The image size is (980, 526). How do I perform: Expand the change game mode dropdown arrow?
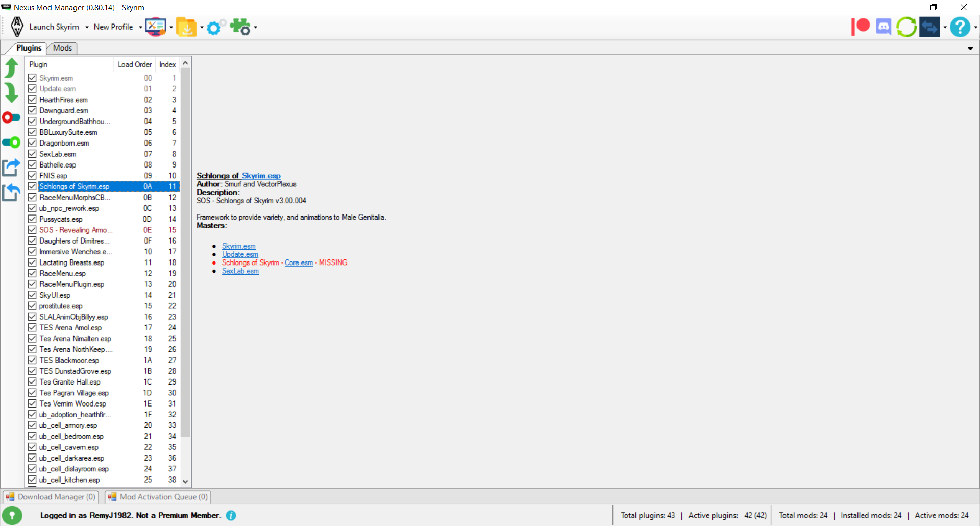coord(171,27)
